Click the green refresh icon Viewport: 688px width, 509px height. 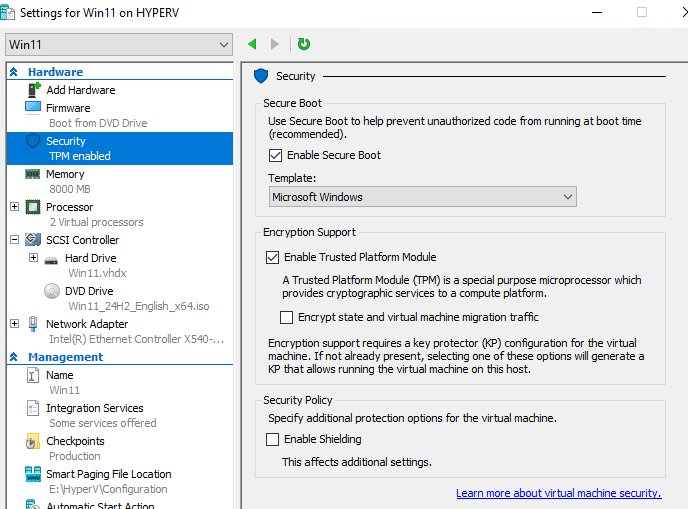coord(304,44)
